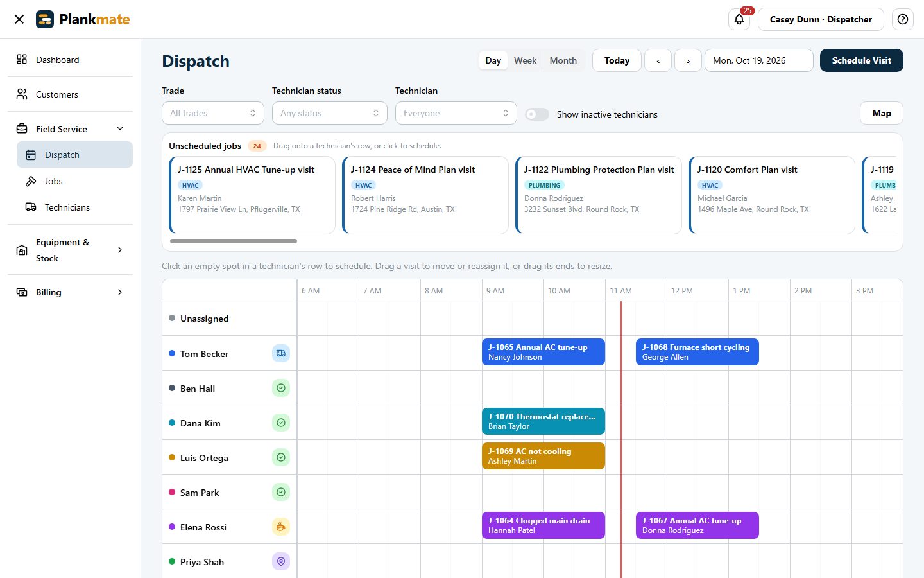Open unscheduled job J-1125 Annual HVAC Tune-up

click(252, 195)
